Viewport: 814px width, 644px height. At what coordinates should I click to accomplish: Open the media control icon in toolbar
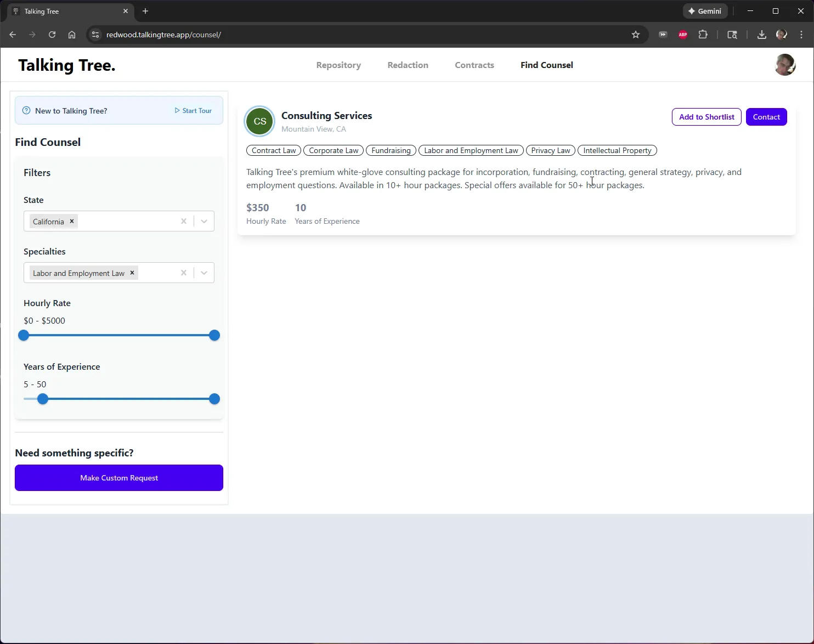(663, 35)
